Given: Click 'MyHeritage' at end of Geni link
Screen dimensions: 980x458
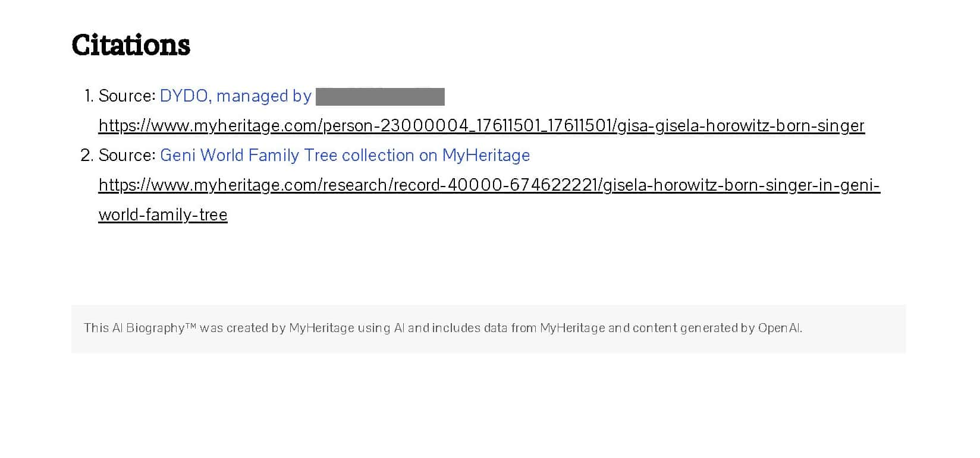Looking at the screenshot, I should (x=486, y=156).
